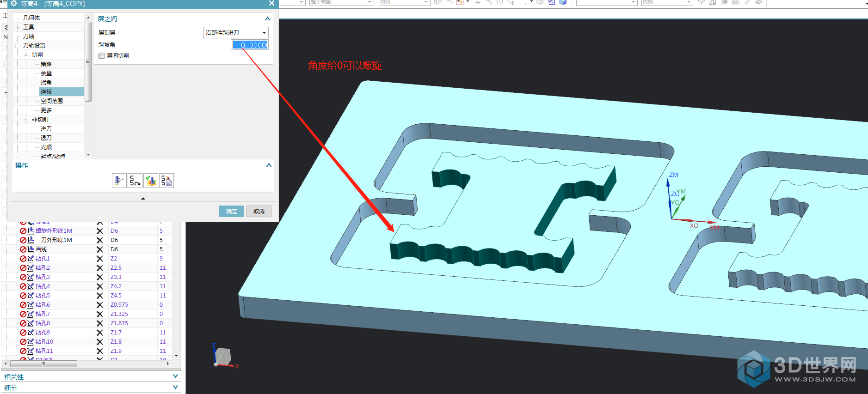868x394 pixels.
Task: Click the List toolpath icon
Action: (166, 181)
